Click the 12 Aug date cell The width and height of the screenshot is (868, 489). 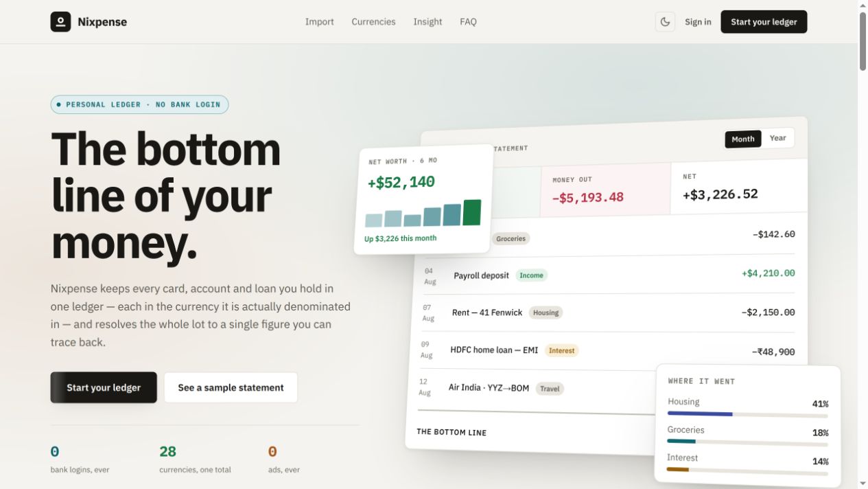coord(425,387)
